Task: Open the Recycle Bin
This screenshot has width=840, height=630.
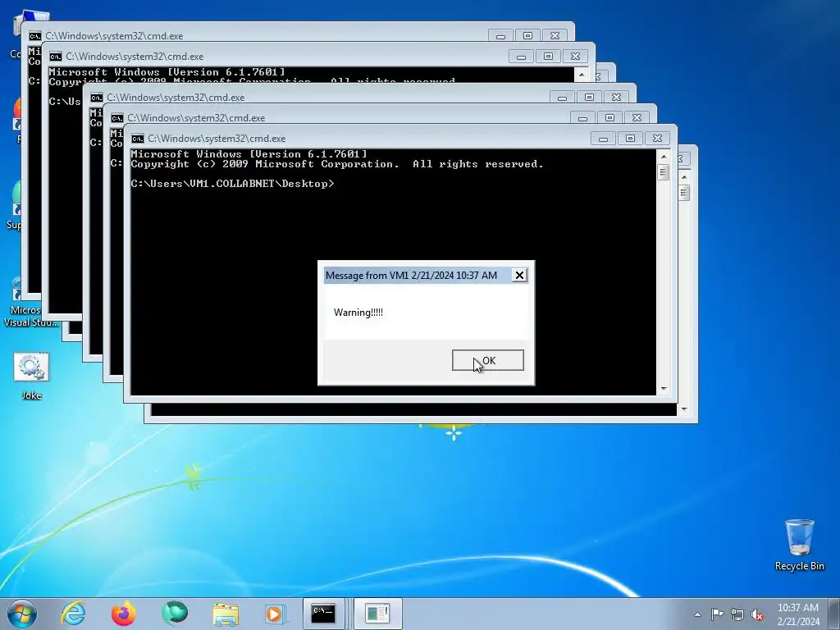Action: tap(799, 545)
